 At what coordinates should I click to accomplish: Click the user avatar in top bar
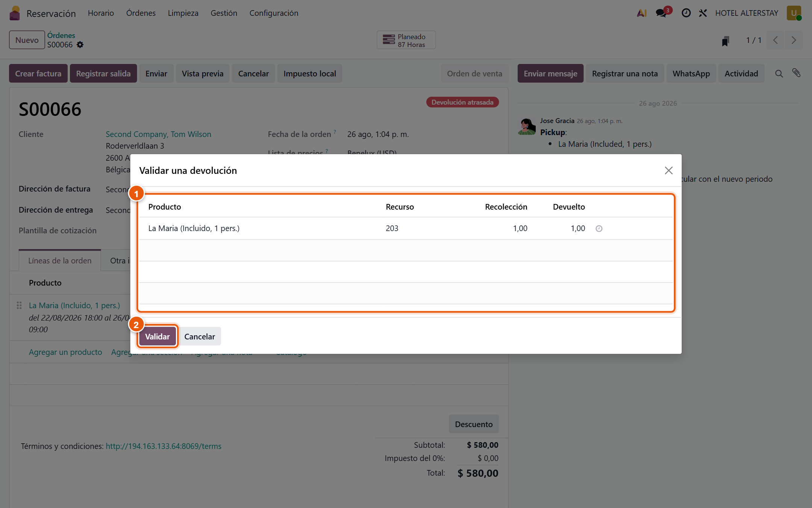pyautogui.click(x=794, y=13)
